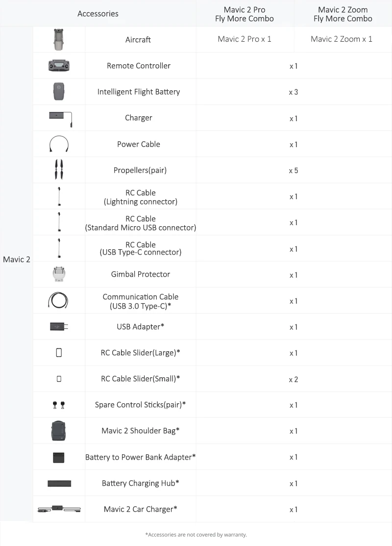Click the large RC Cable Slider icon
The height and width of the screenshot is (546, 392).
click(59, 352)
